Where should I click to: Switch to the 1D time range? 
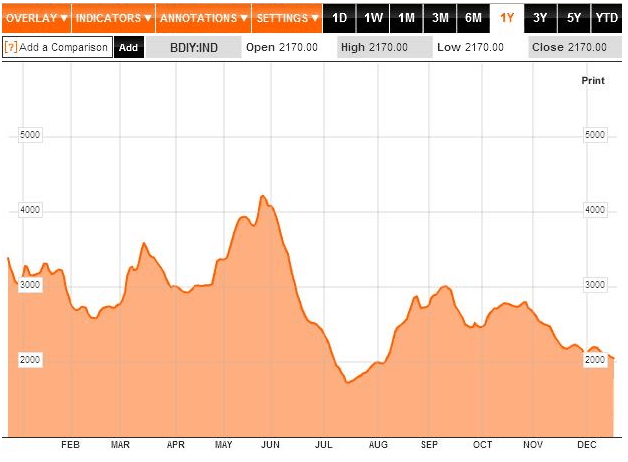pos(340,18)
